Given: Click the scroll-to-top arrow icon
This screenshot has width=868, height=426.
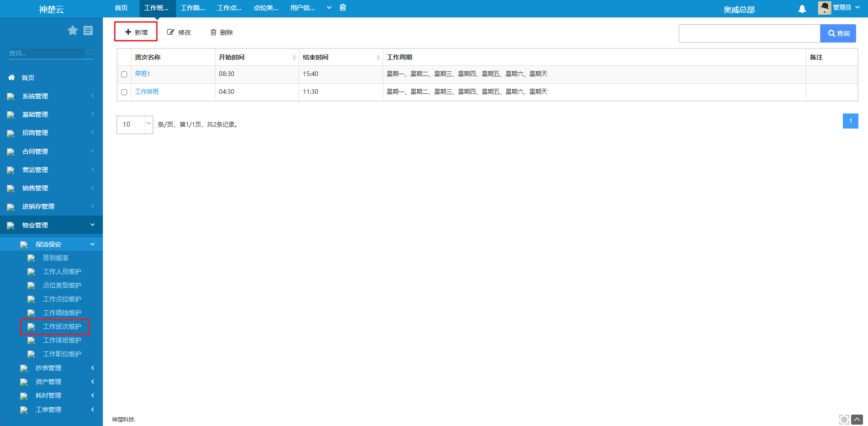Looking at the screenshot, I should [857, 420].
